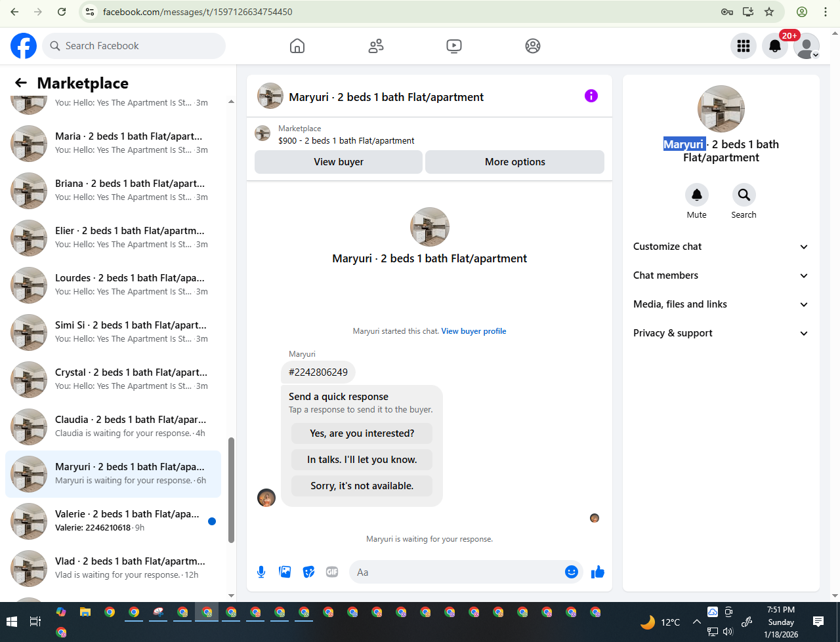Reload the page in browser
This screenshot has height=642, width=840.
point(62,12)
